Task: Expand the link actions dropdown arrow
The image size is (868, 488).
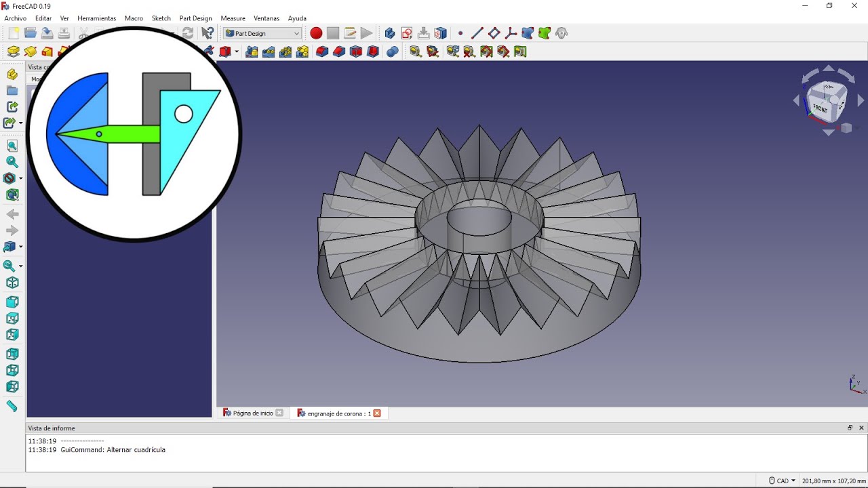Action: [21, 123]
